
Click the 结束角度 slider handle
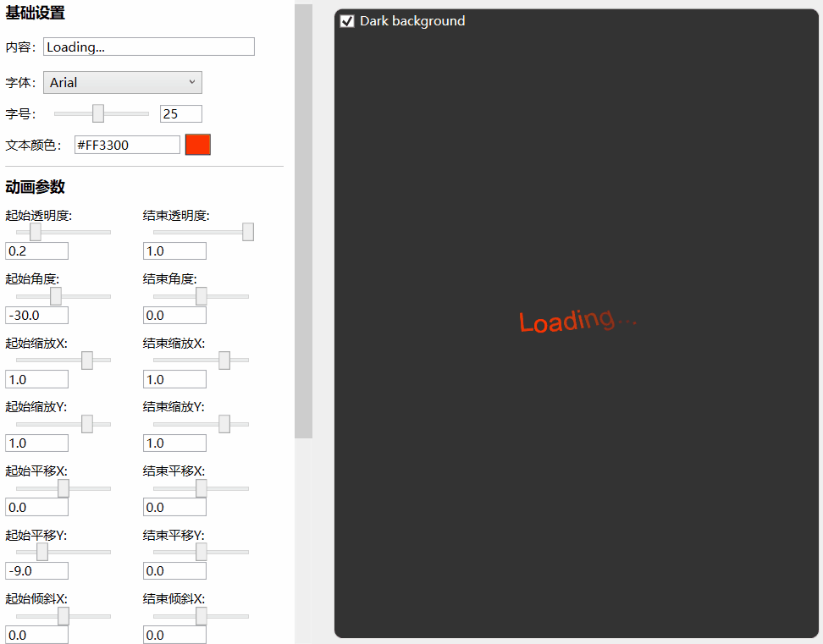[200, 294]
